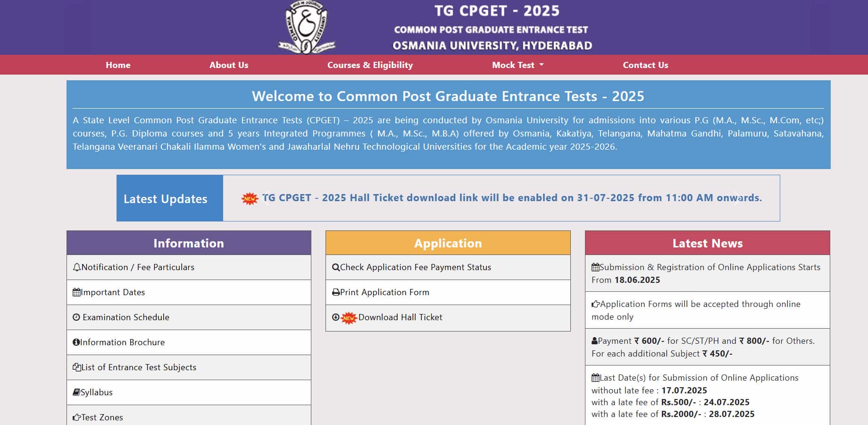Click 'COMMON POST GRADUATE ENTRANCE TEST' header text
This screenshot has width=868, height=425.
click(x=491, y=30)
